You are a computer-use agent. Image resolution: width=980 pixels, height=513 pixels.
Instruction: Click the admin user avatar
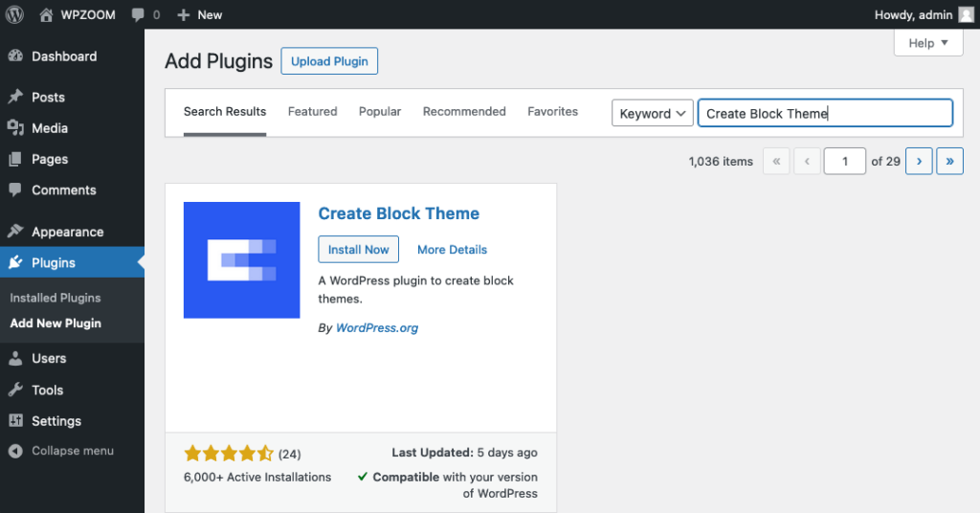966,14
